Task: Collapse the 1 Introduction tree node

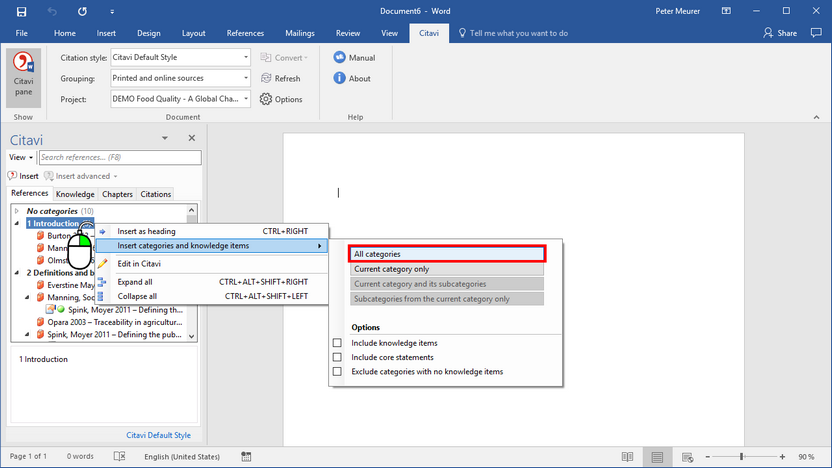Action: pyautogui.click(x=17, y=223)
